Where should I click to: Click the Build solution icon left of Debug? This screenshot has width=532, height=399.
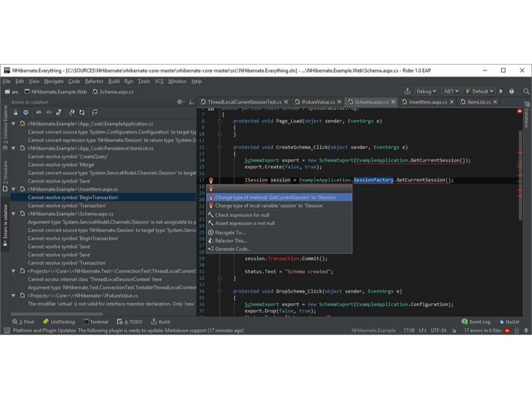pyautogui.click(x=407, y=91)
